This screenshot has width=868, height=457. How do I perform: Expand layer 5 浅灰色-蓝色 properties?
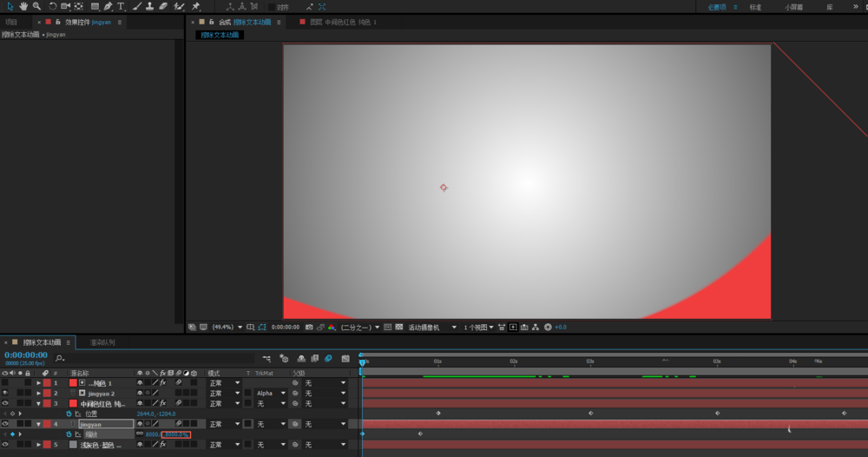pyautogui.click(x=38, y=444)
